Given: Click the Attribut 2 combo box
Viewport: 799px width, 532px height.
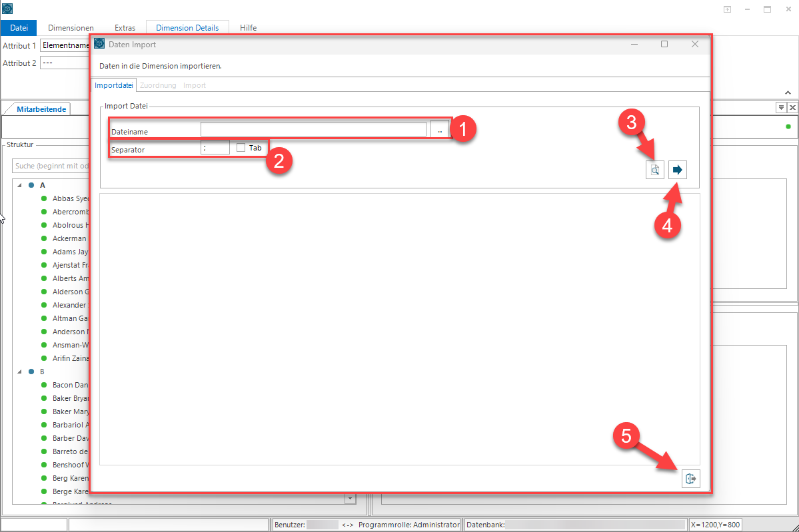Looking at the screenshot, I should [65, 63].
